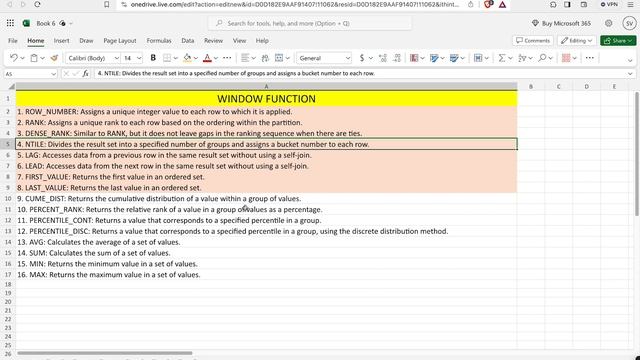Open the ribbon overflow ellipsis
Image resolution: width=640 pixels, height=360 pixels.
point(589,58)
